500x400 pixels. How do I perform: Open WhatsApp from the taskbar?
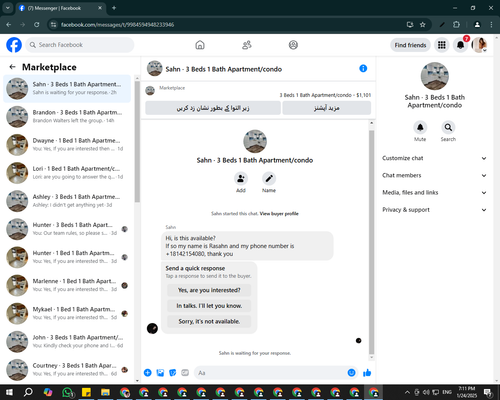tap(68, 392)
